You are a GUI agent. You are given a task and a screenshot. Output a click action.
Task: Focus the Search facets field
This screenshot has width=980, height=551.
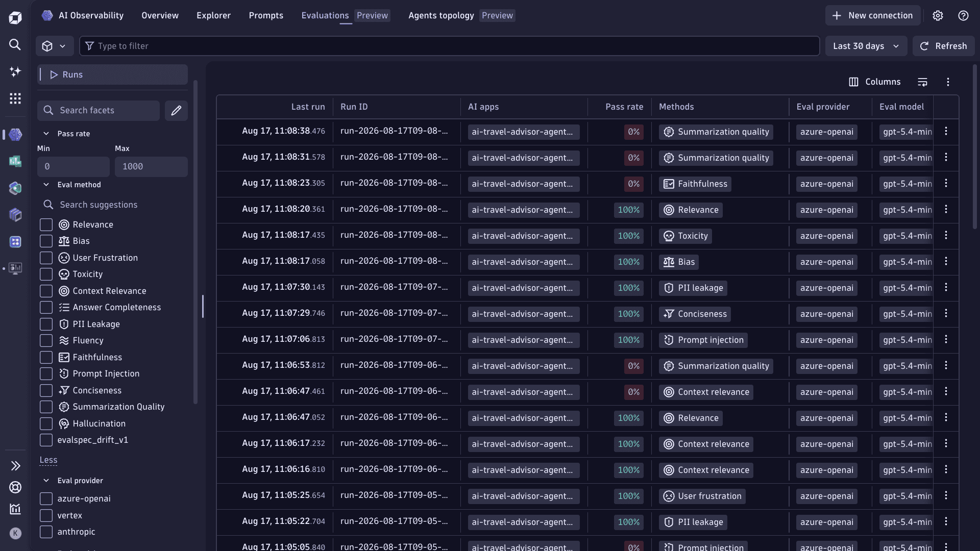(x=99, y=110)
